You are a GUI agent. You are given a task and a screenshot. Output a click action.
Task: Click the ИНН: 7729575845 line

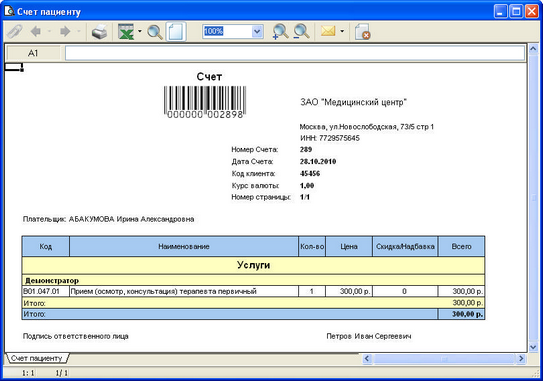330,138
